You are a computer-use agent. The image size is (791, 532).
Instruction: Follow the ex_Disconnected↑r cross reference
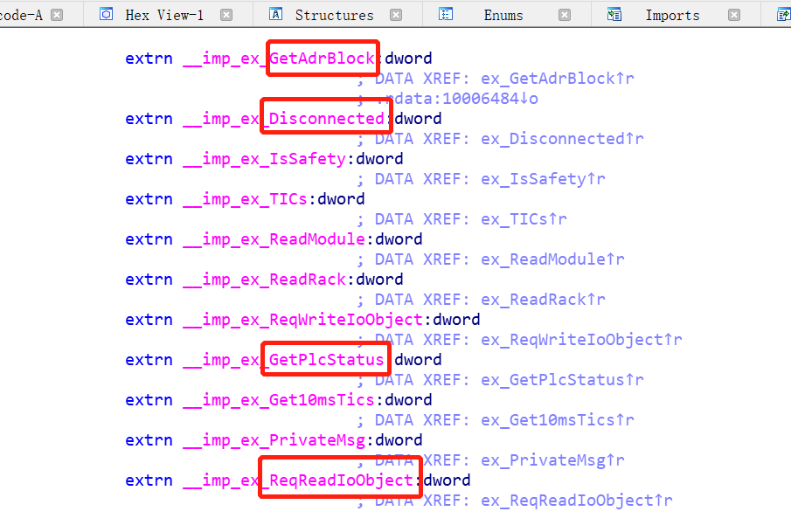pyautogui.click(x=562, y=139)
